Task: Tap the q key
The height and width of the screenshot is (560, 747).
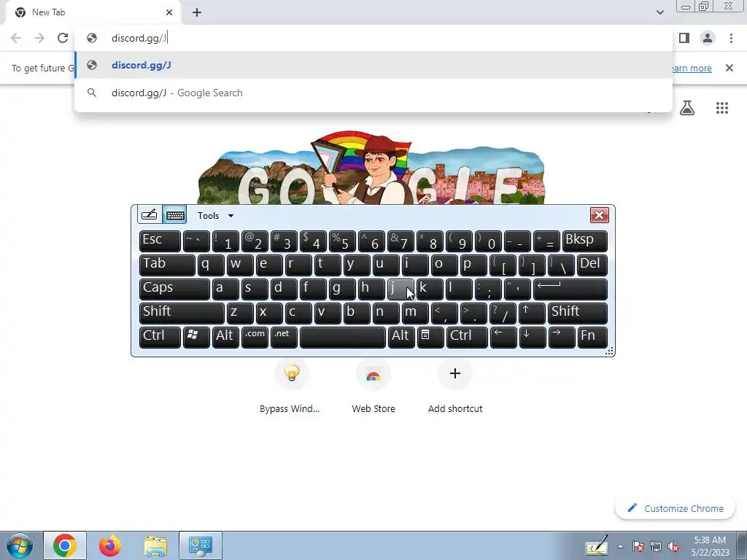Action: tap(211, 265)
